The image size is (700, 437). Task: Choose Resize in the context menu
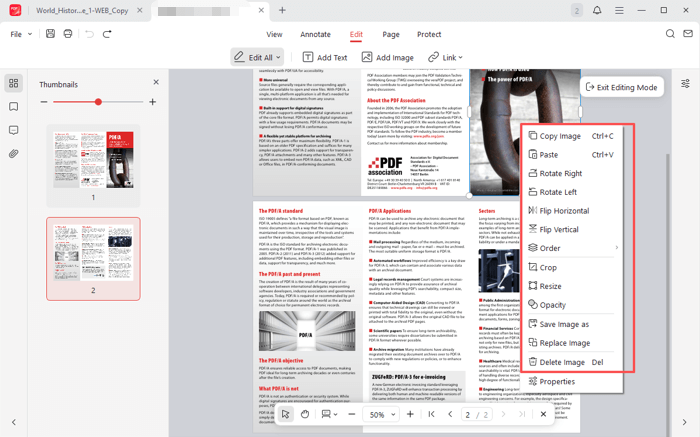572,286
